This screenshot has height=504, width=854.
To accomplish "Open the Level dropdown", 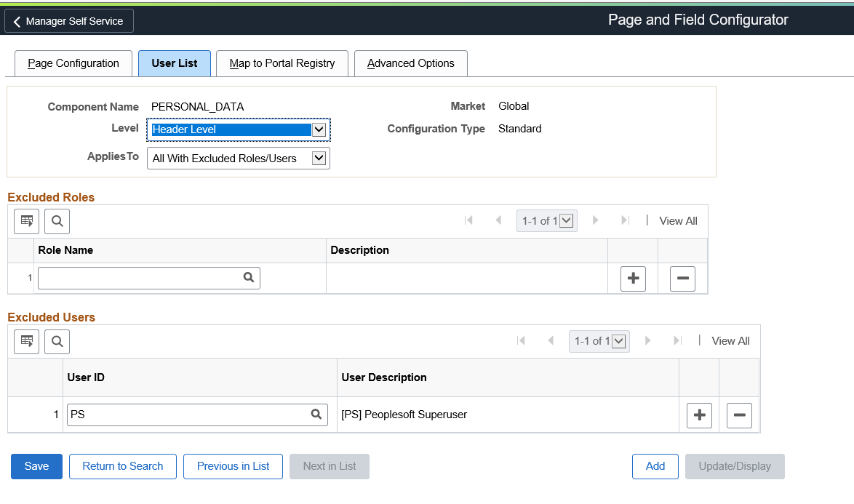I will [x=318, y=129].
